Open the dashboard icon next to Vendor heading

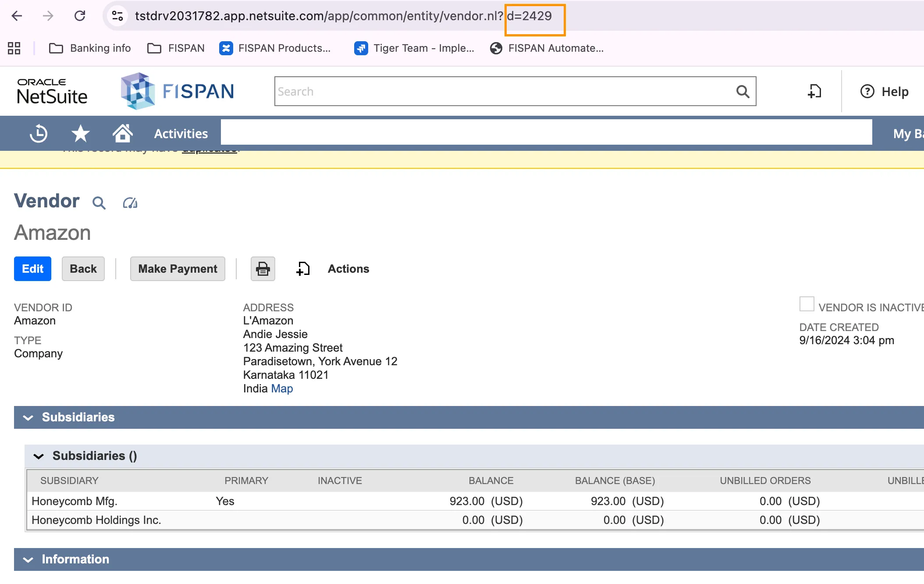(130, 203)
